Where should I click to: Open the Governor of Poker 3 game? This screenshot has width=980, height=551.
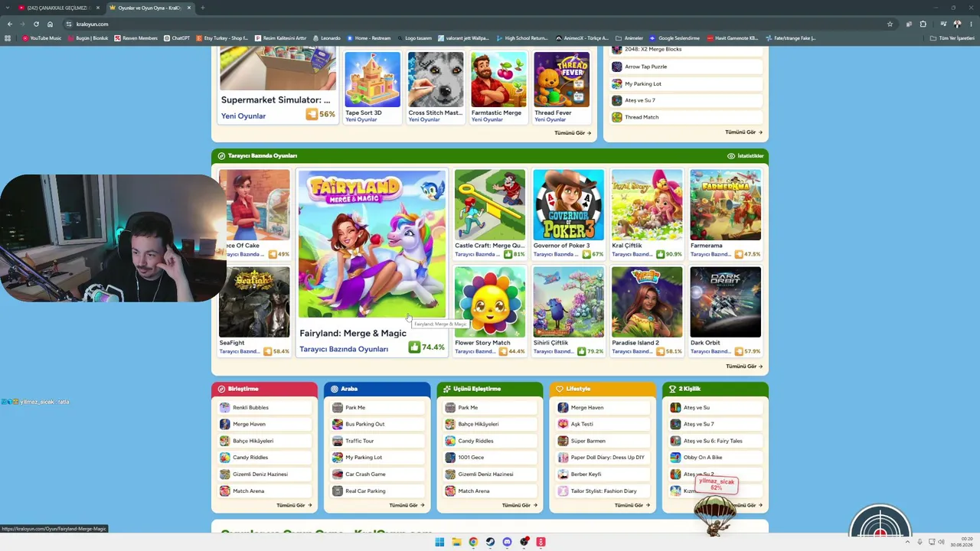[x=568, y=205]
